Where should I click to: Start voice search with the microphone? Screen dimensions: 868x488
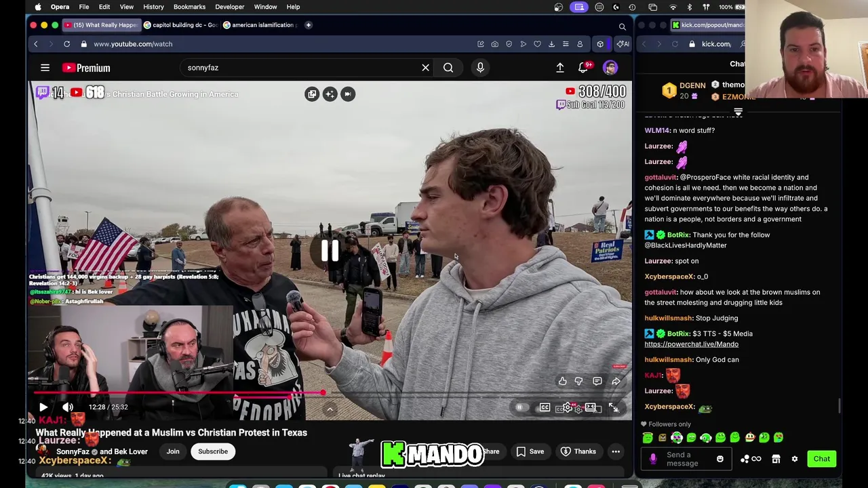tap(480, 68)
